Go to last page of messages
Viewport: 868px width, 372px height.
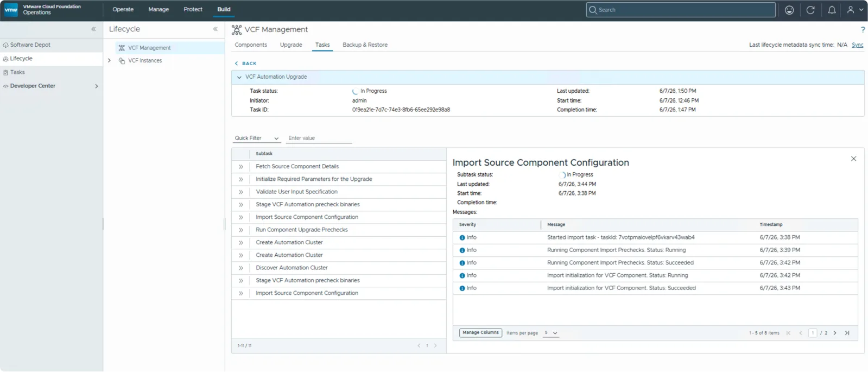847,333
